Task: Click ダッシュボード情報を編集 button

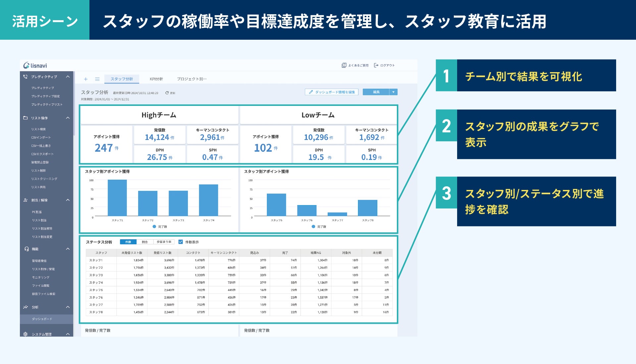Action: tap(332, 92)
